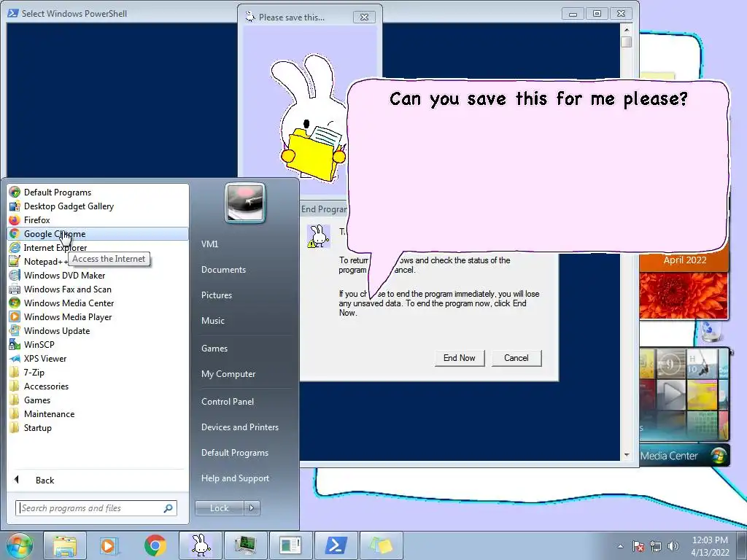Open Windows Explorer from the taskbar
This screenshot has width=747, height=560.
click(x=65, y=545)
